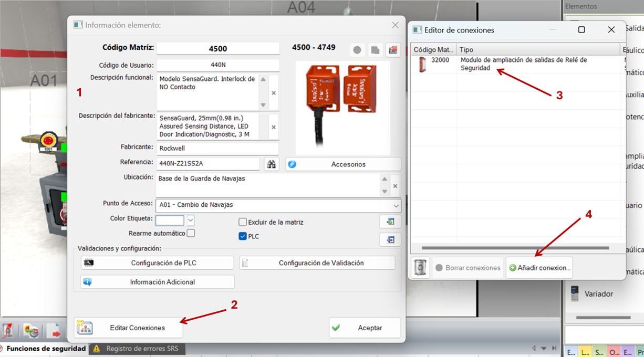Click the red emergency stop button labeled 1001
Image resolution: width=644 pixels, height=357 pixels.
[x=48, y=139]
